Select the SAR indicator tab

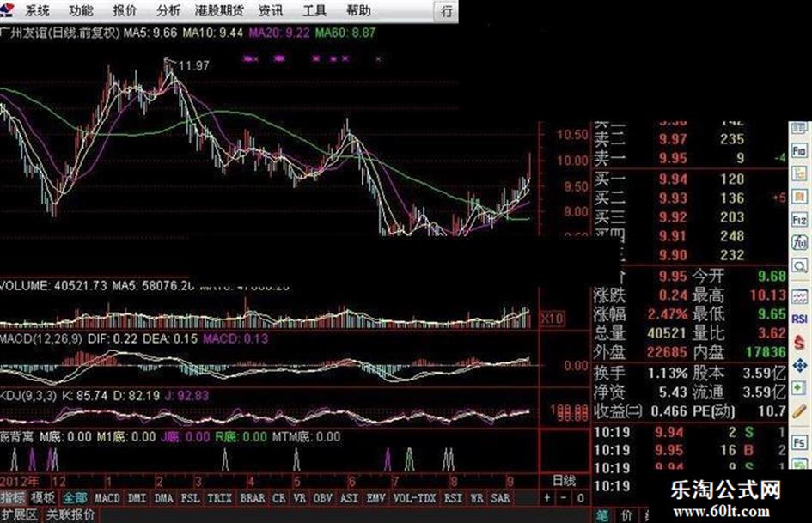[500, 498]
